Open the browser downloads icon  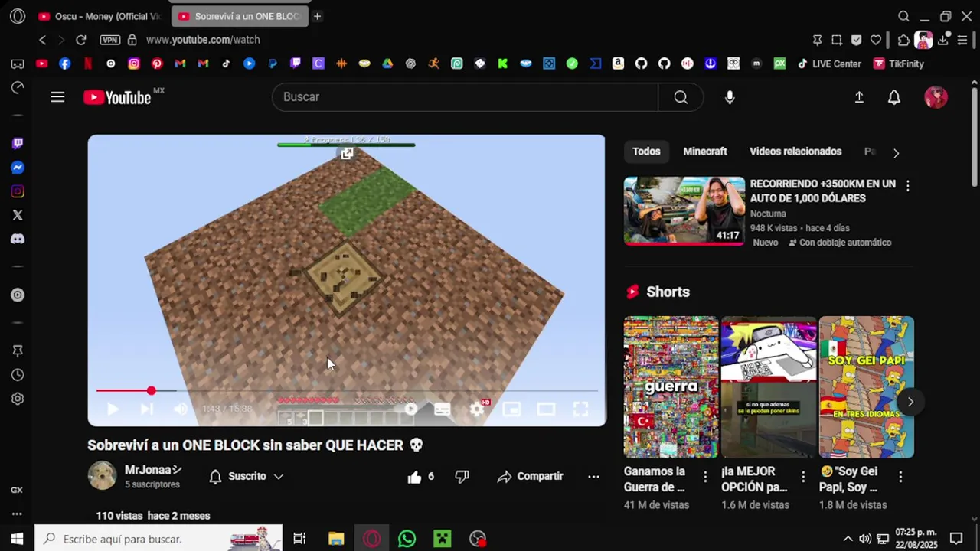click(943, 40)
